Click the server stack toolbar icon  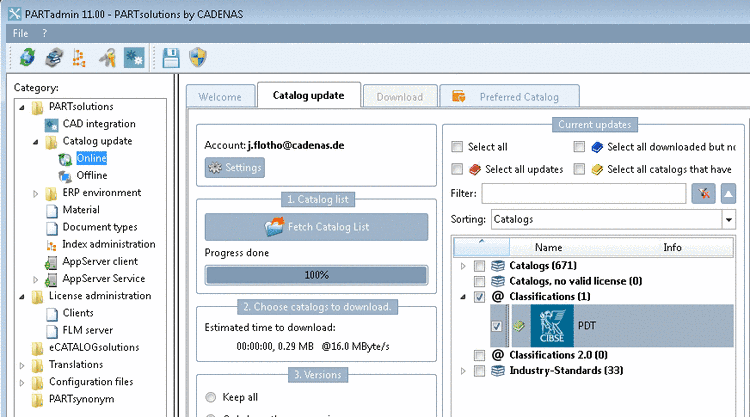[x=54, y=57]
